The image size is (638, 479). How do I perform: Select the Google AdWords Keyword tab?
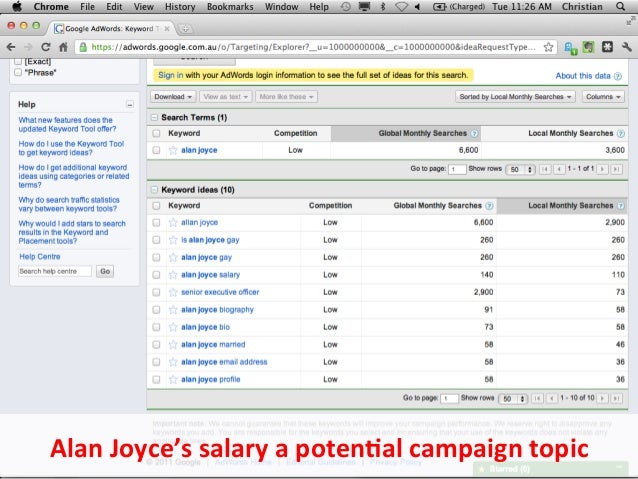[x=112, y=28]
